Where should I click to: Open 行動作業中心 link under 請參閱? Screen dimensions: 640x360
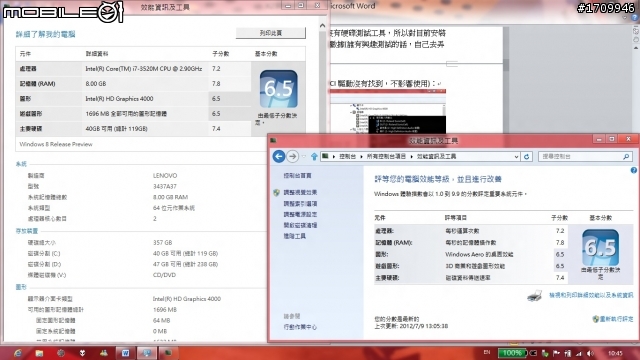click(x=300, y=327)
